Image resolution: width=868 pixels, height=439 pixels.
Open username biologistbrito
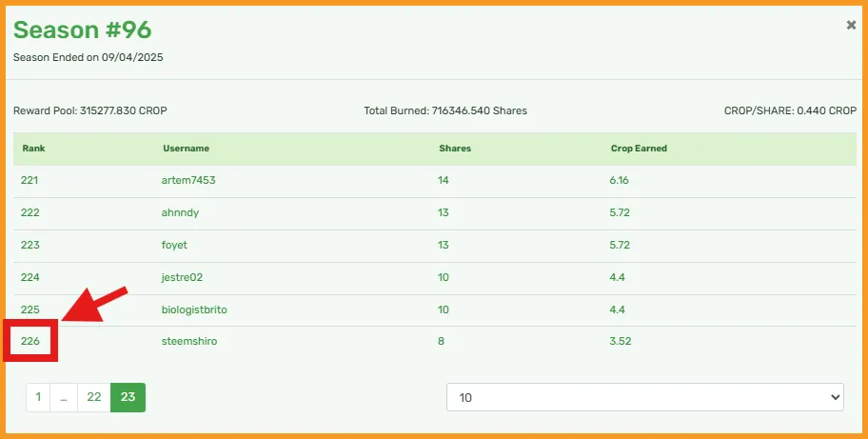point(194,309)
